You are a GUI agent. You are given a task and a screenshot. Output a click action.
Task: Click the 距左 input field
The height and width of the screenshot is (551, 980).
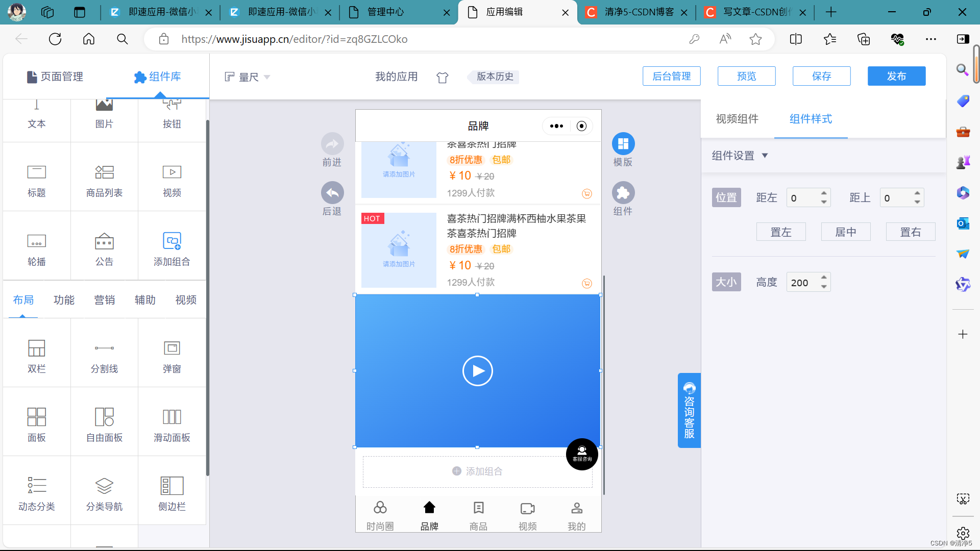point(803,198)
